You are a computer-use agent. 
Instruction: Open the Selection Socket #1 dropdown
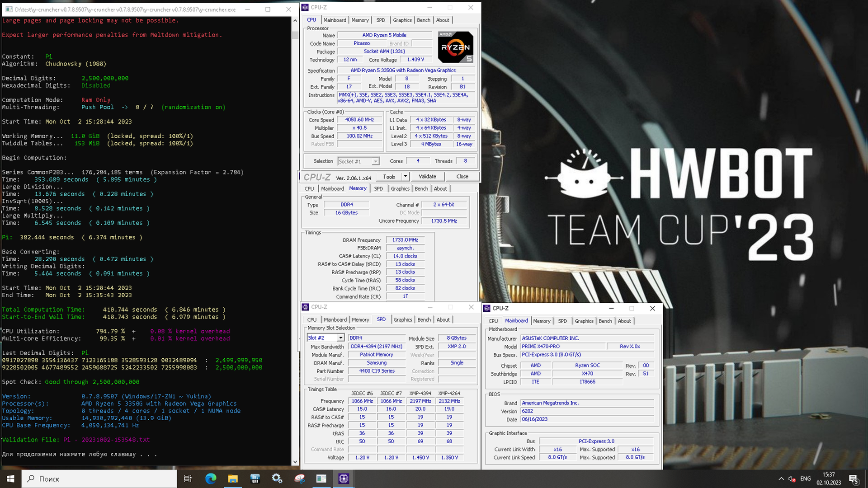(x=359, y=161)
